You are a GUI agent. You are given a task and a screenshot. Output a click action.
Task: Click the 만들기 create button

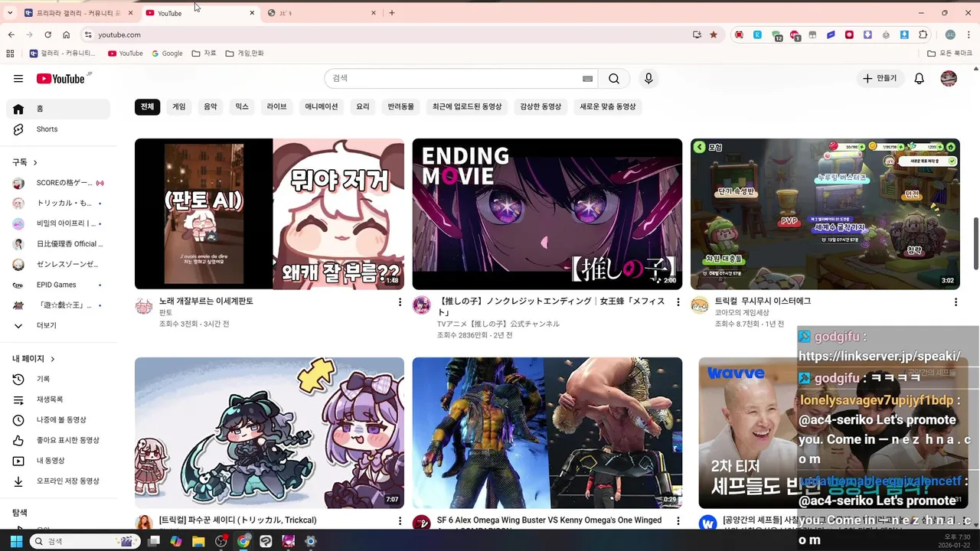(880, 79)
